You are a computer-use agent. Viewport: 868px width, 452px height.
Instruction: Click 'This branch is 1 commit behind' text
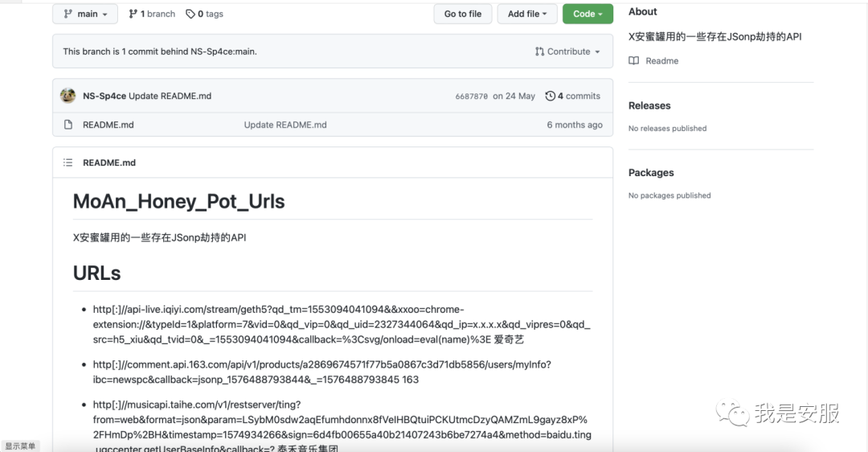coord(160,51)
